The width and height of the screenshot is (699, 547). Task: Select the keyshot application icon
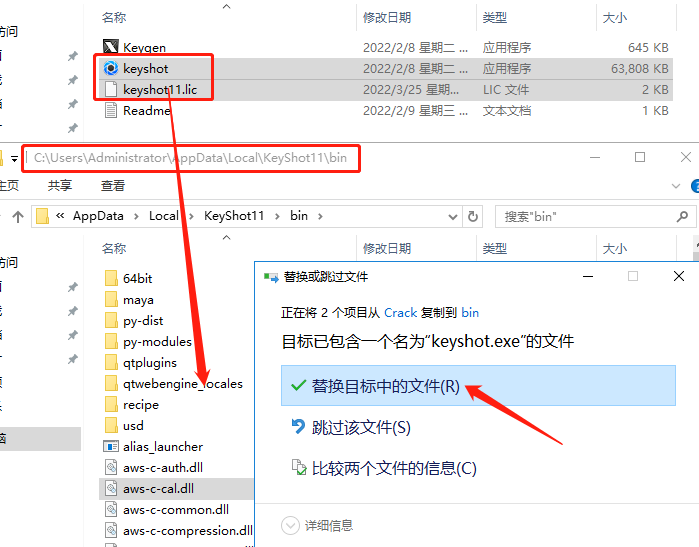[111, 68]
